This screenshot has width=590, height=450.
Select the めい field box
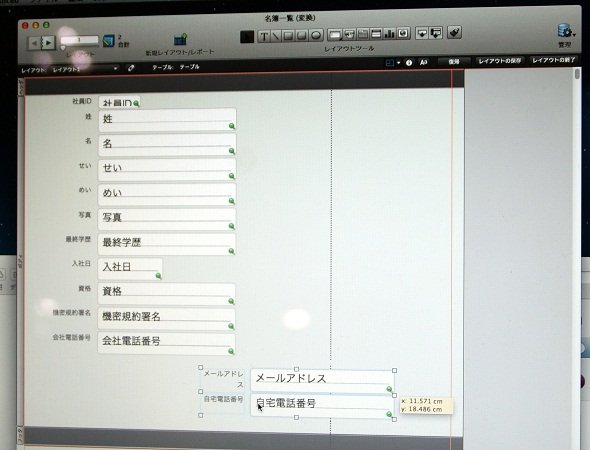[x=167, y=195]
